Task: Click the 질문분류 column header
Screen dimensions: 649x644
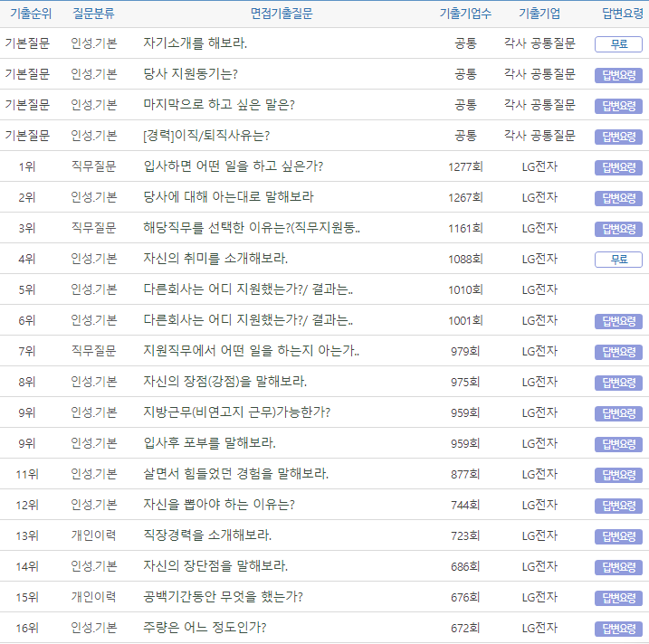Action: tap(94, 14)
